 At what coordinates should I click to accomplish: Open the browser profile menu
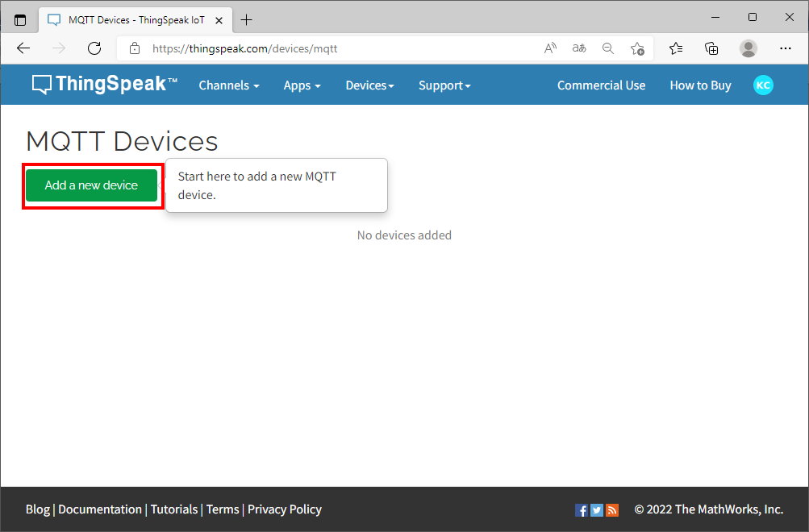click(x=749, y=48)
